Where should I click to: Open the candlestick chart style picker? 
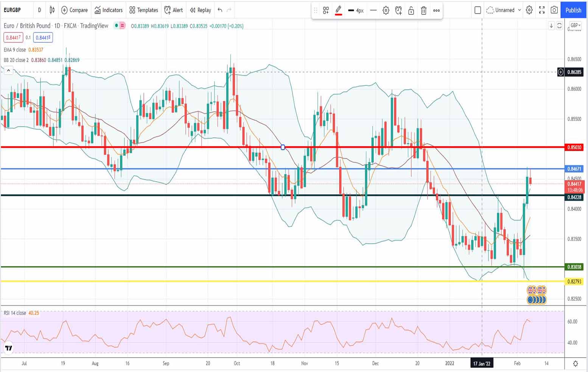point(52,10)
